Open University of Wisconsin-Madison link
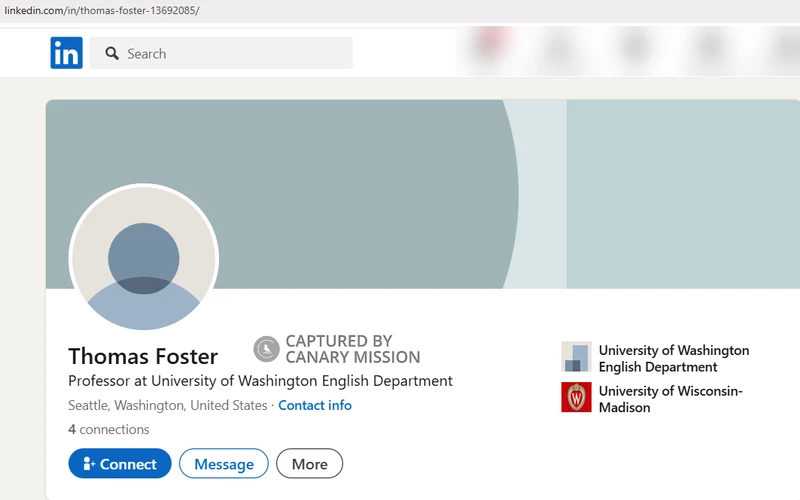The height and width of the screenshot is (500, 800). (x=670, y=399)
